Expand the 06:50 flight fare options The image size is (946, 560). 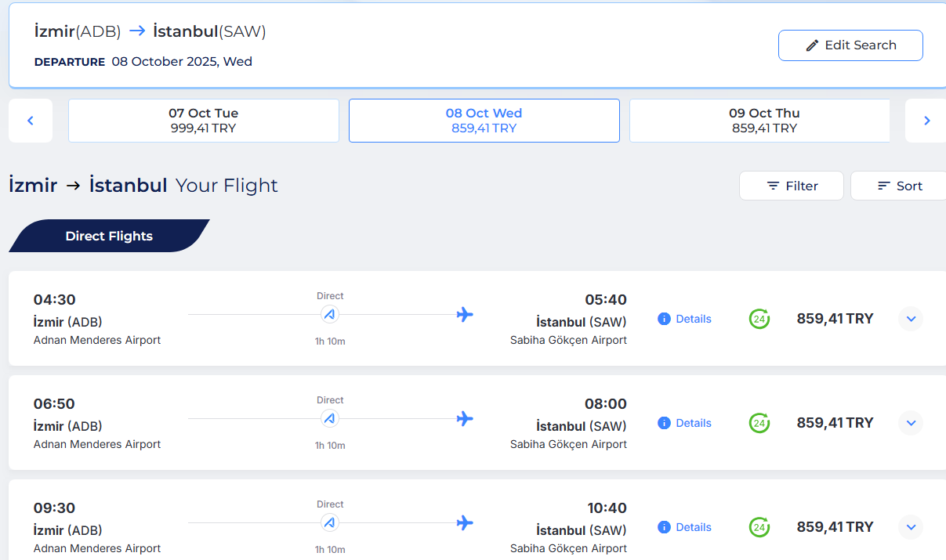911,423
